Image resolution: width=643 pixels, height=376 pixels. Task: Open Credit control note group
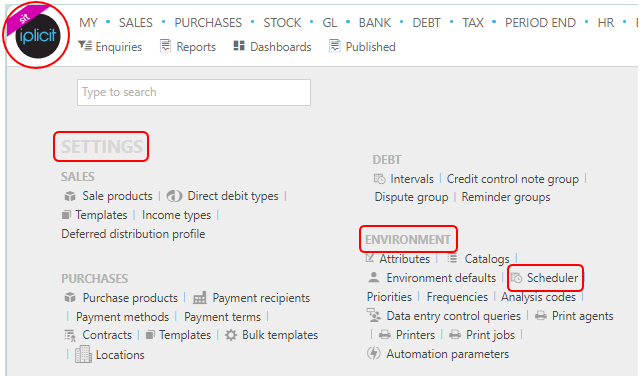(x=513, y=179)
